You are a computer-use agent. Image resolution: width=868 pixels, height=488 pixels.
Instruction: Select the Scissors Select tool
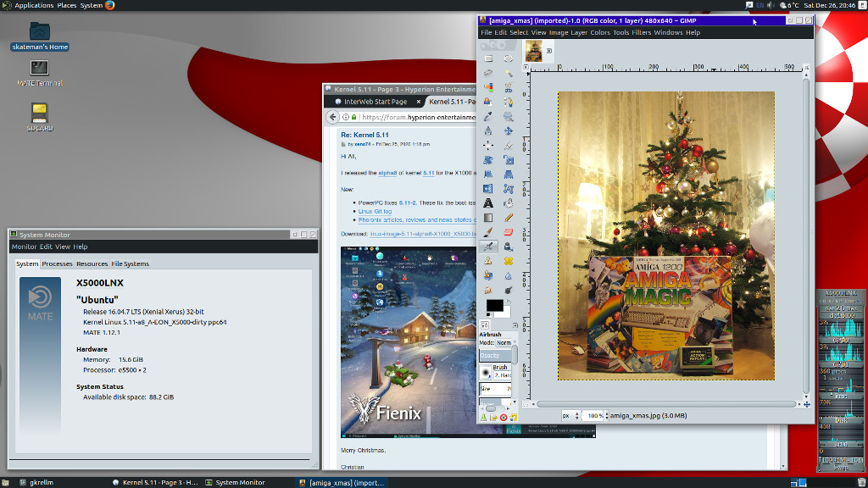point(509,87)
